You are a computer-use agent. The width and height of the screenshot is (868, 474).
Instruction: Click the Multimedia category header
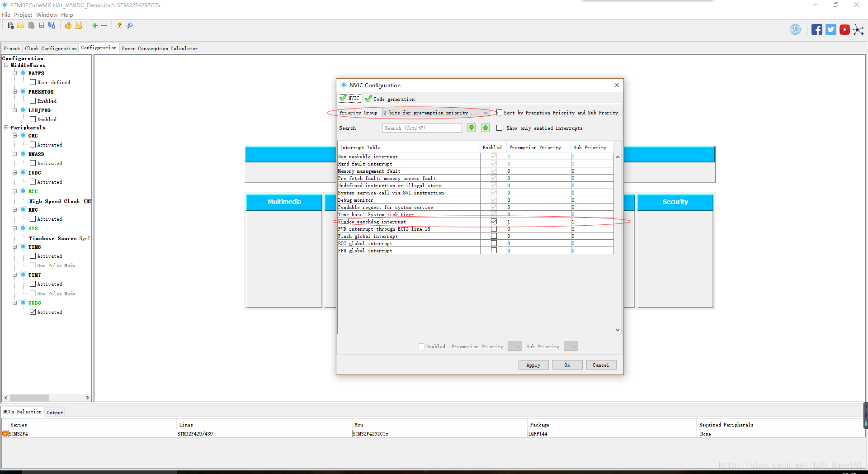pyautogui.click(x=284, y=202)
